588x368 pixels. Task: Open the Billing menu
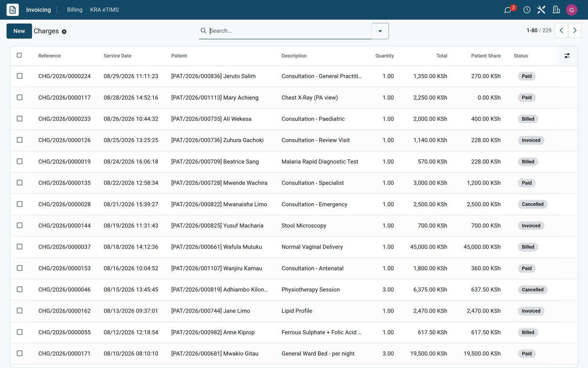click(x=75, y=10)
